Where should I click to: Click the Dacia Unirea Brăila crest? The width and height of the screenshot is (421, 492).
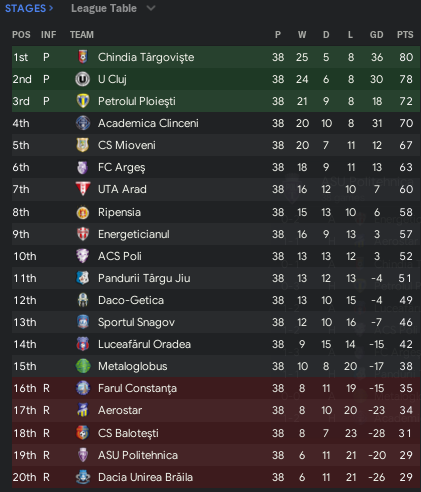point(83,477)
